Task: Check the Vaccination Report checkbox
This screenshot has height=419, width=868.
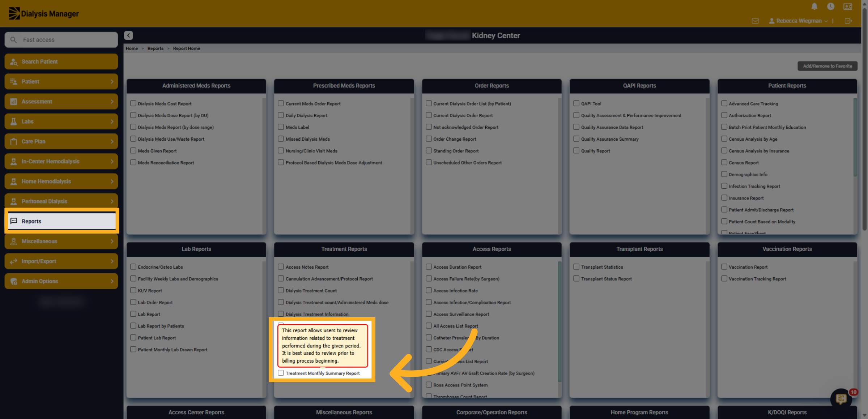Action: pos(724,267)
